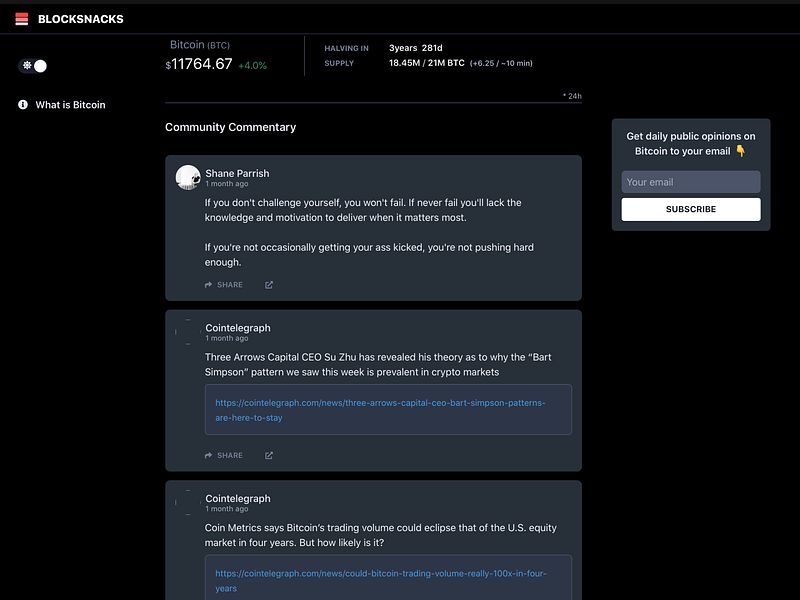Click Shane Parrish's avatar thumbnail
The width and height of the screenshot is (800, 600).
(x=188, y=177)
